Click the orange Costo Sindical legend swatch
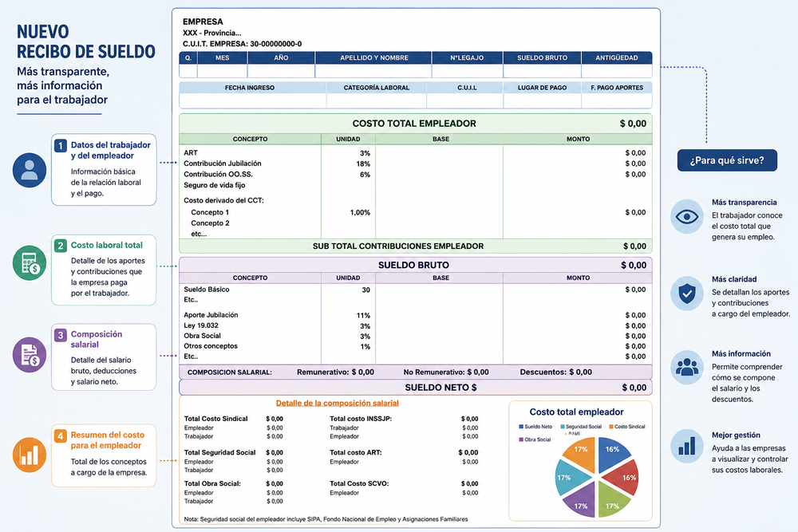Image resolution: width=798 pixels, height=532 pixels. point(611,427)
